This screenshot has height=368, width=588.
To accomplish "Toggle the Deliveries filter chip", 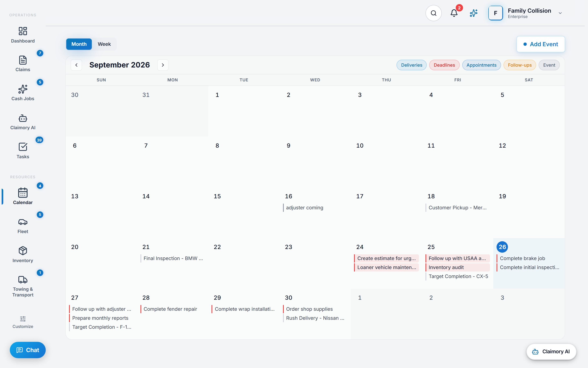I will [x=411, y=65].
